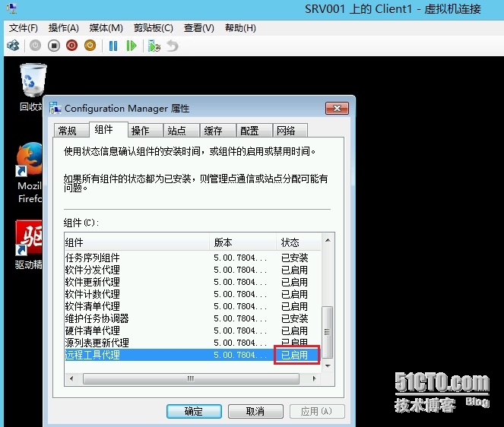Click the Configuration Manager dialog title icon
The width and height of the screenshot is (504, 427).
click(x=55, y=109)
